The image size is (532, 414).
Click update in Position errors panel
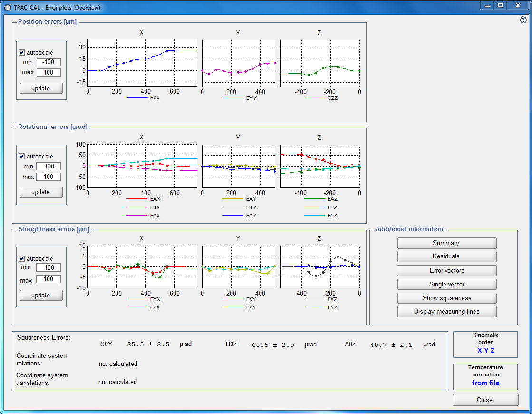pos(41,89)
